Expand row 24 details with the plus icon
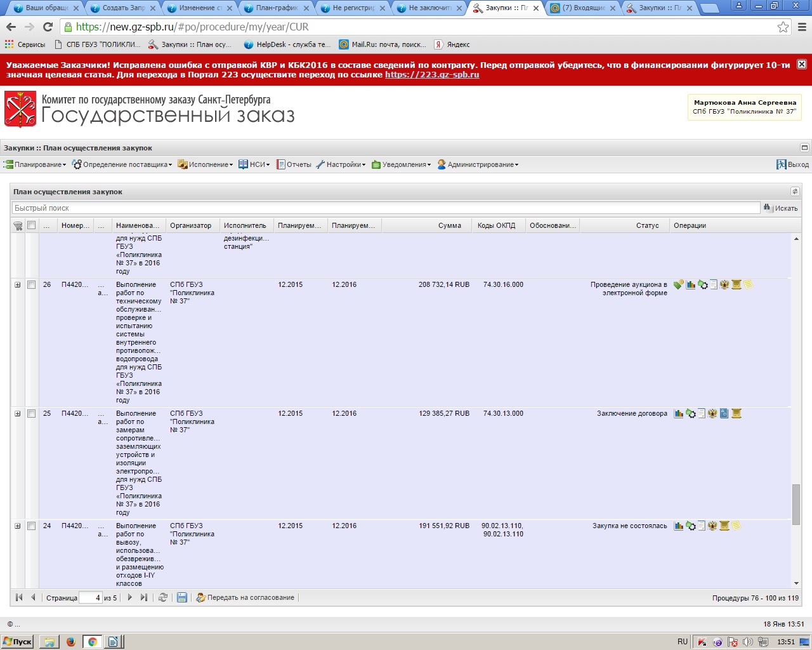Screen dimensions: 812x650 [x=18, y=526]
